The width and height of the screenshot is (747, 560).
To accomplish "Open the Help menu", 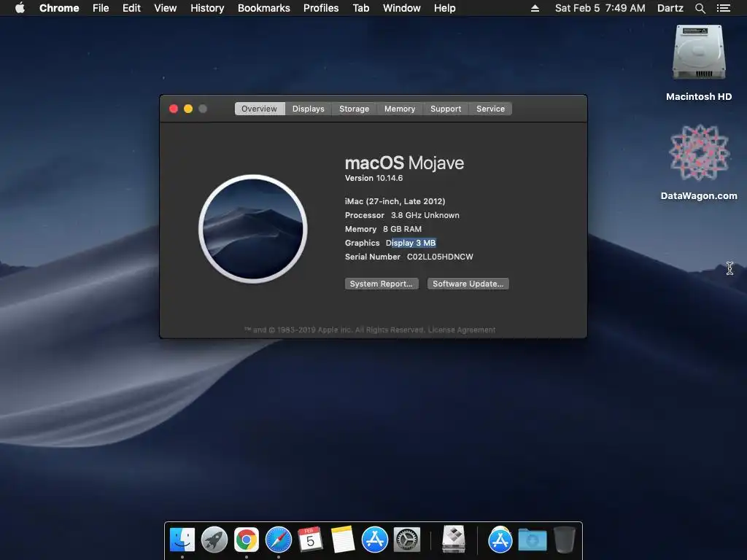I will (444, 8).
